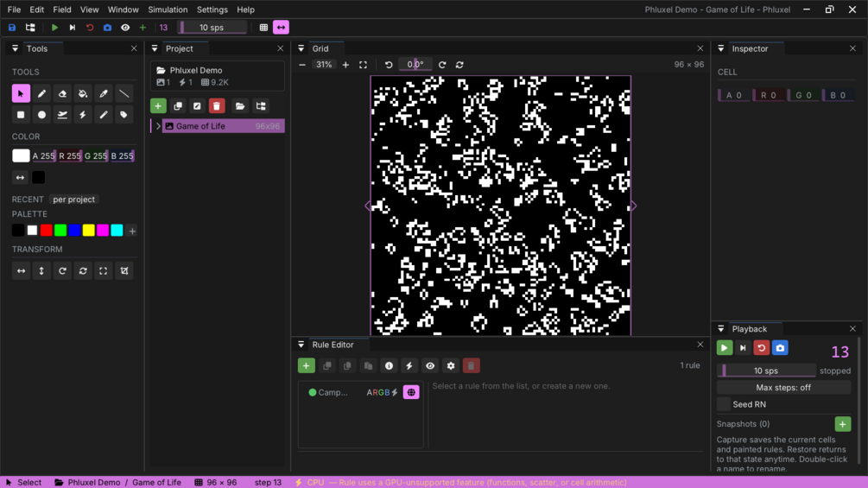The image size is (868, 488).
Task: Flip horizontally in Transform section
Action: tap(21, 270)
